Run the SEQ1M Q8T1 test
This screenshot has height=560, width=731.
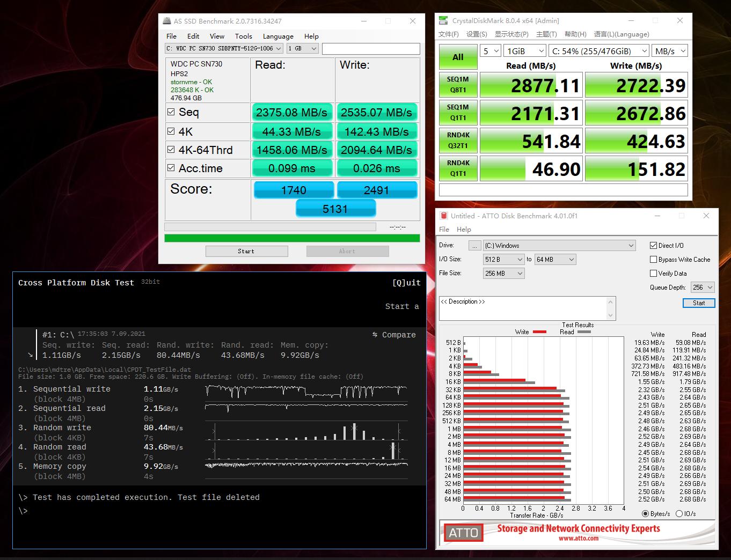click(x=457, y=85)
